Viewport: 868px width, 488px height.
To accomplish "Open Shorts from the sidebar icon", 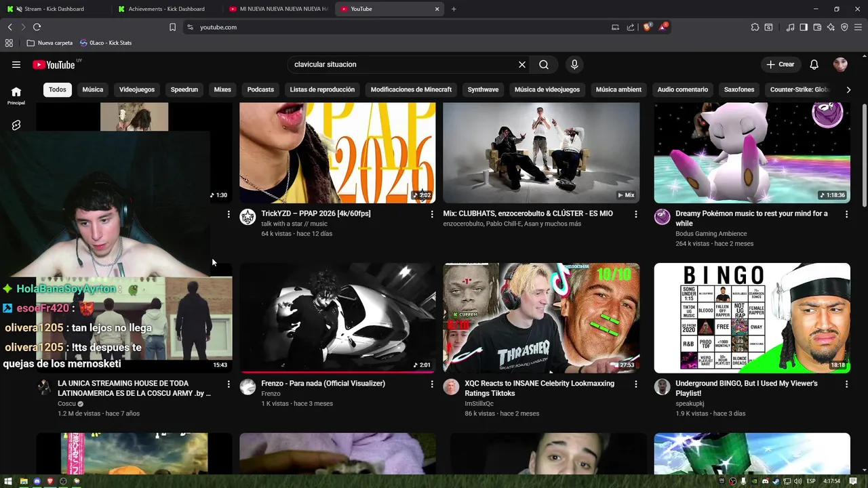I will coord(16,125).
